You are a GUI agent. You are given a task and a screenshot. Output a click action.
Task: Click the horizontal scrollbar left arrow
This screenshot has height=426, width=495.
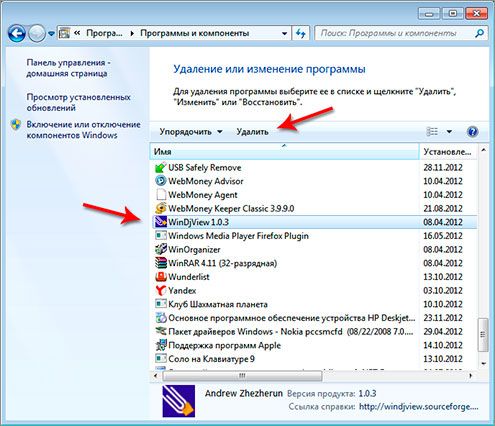156,376
